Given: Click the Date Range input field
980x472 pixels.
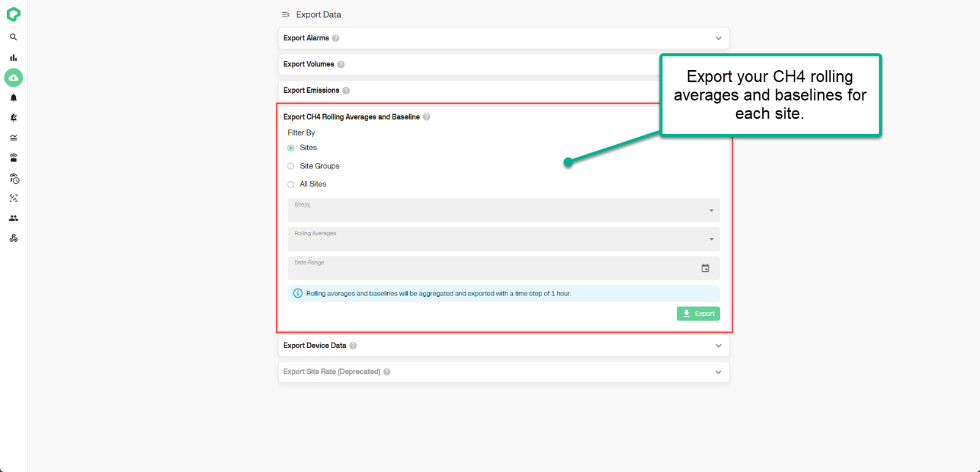Looking at the screenshot, I should point(504,268).
